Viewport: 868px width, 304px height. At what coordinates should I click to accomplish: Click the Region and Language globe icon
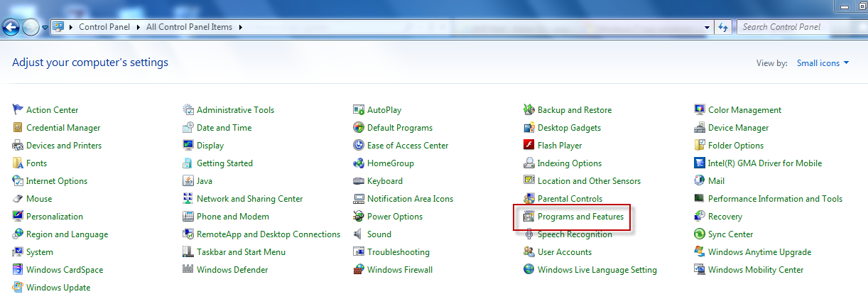18,234
